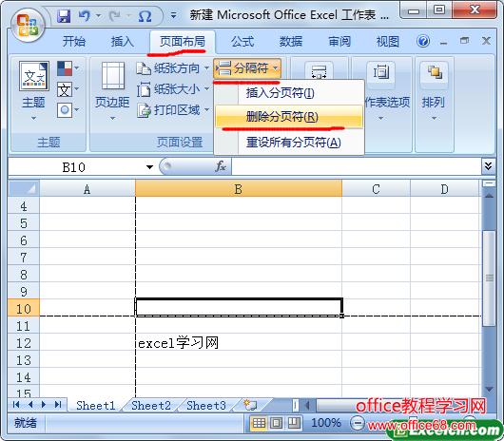Click the Office button orb

[x=28, y=26]
